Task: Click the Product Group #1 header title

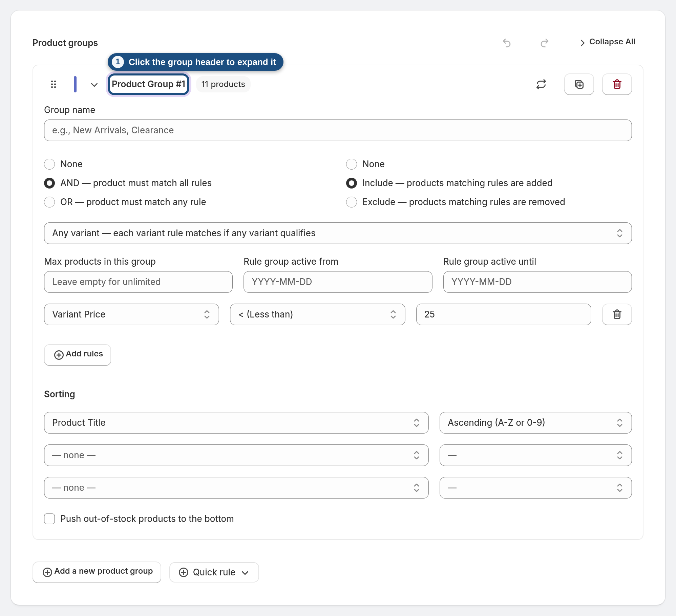Action: (x=149, y=84)
